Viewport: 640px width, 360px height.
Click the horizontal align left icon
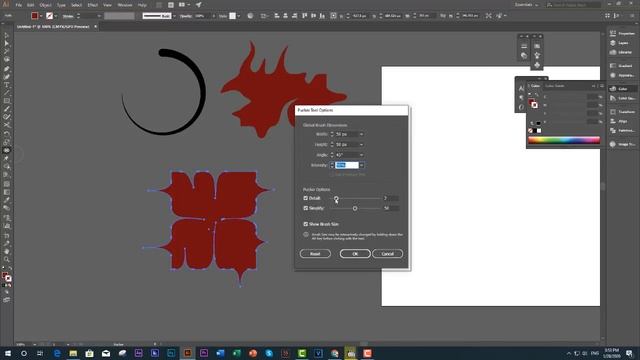click(277, 16)
